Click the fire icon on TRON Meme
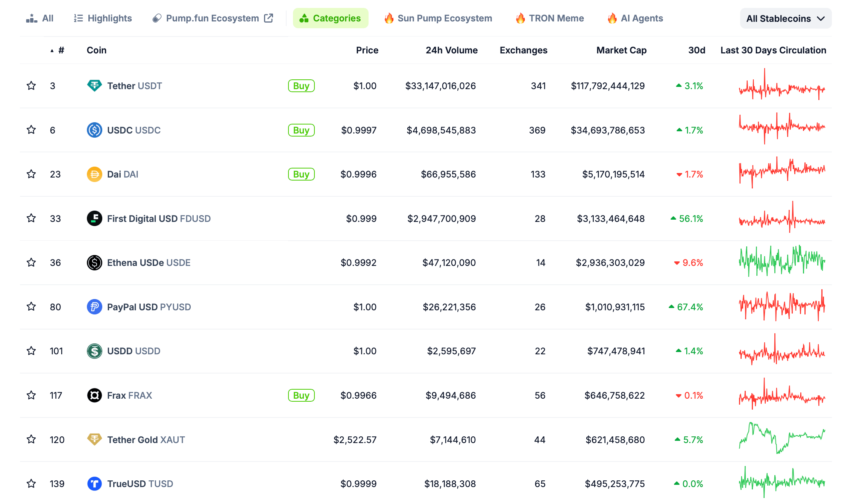Image resolution: width=865 pixels, height=504 pixels. point(520,18)
